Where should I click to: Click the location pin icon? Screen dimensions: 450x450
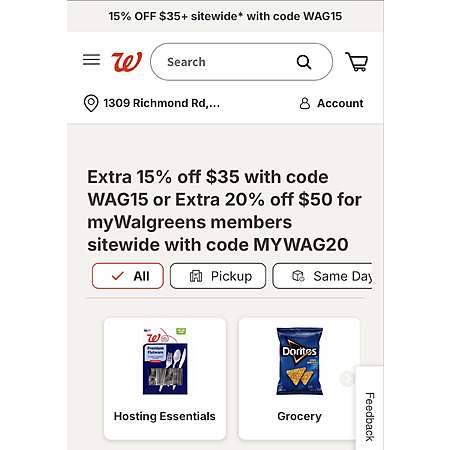click(x=91, y=103)
